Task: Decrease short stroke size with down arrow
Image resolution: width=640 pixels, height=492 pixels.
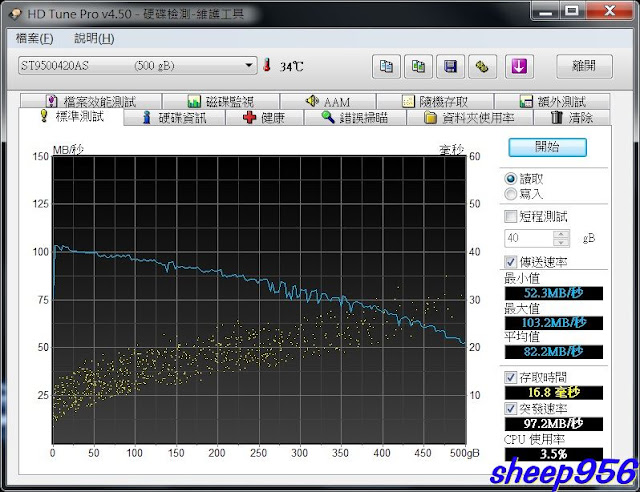Action: [x=561, y=243]
